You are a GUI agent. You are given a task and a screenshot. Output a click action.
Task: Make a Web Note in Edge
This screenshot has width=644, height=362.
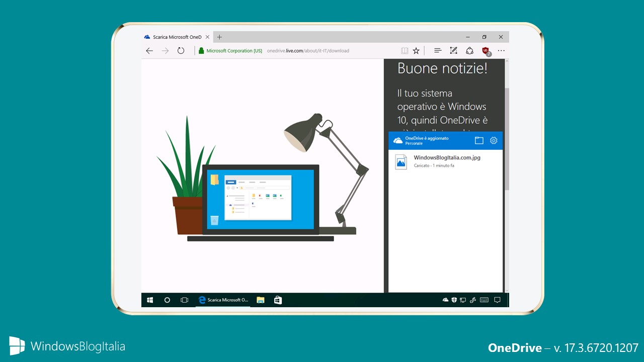tap(453, 51)
